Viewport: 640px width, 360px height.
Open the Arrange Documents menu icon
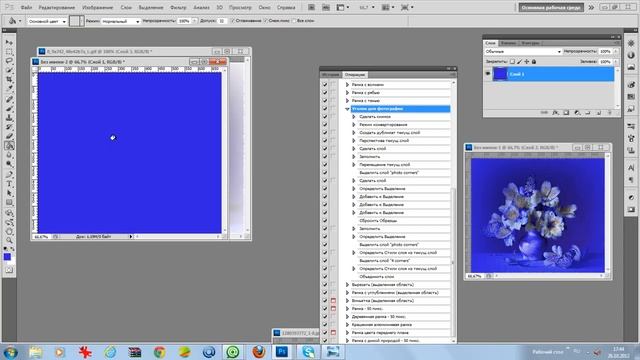387,7
